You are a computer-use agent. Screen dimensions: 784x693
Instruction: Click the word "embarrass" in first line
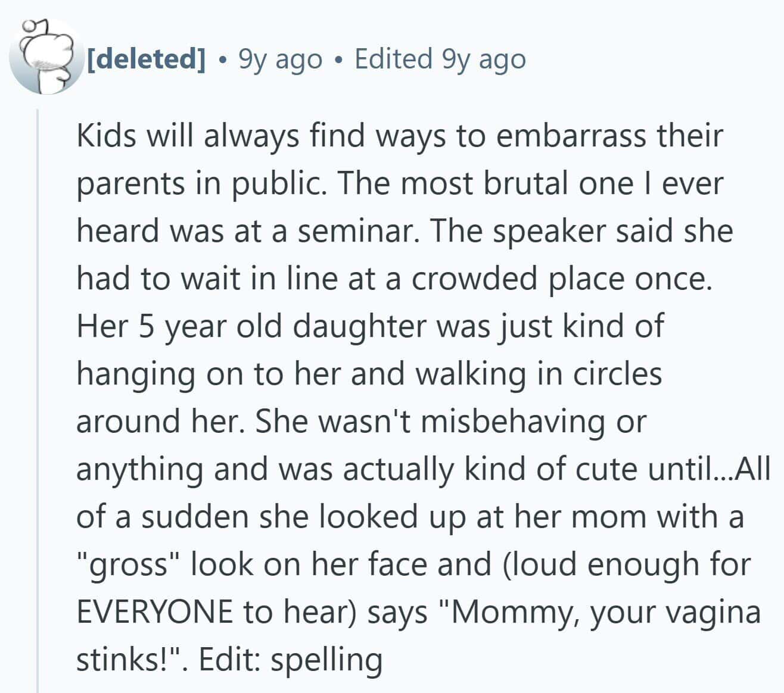pyautogui.click(x=571, y=136)
